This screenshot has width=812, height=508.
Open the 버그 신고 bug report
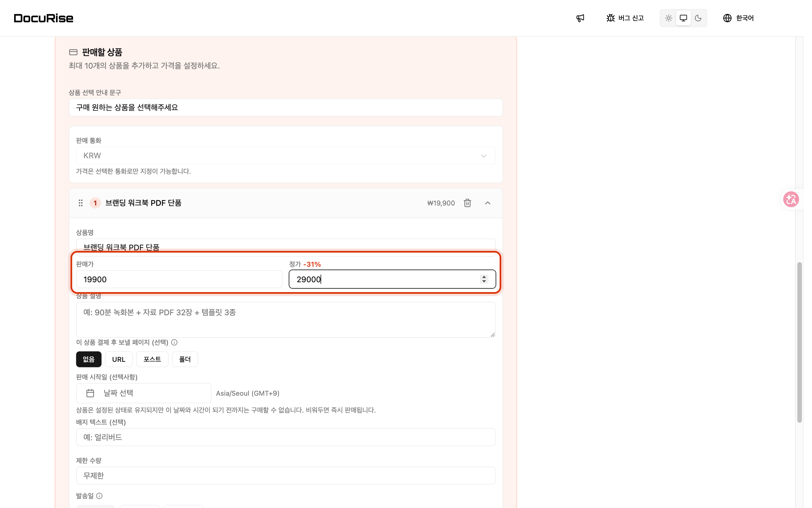pos(625,18)
